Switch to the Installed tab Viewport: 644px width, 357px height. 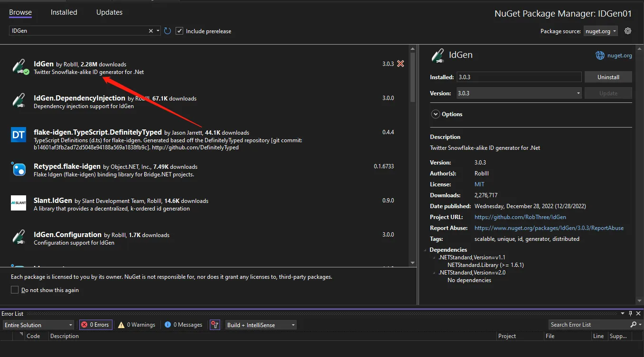[x=64, y=12]
